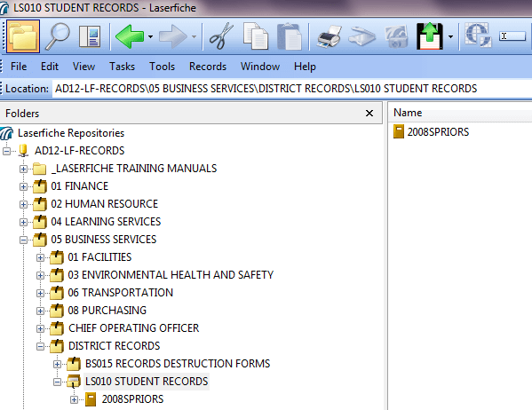Open the Import button dropdown arrow
This screenshot has width=532, height=410.
pos(450,36)
